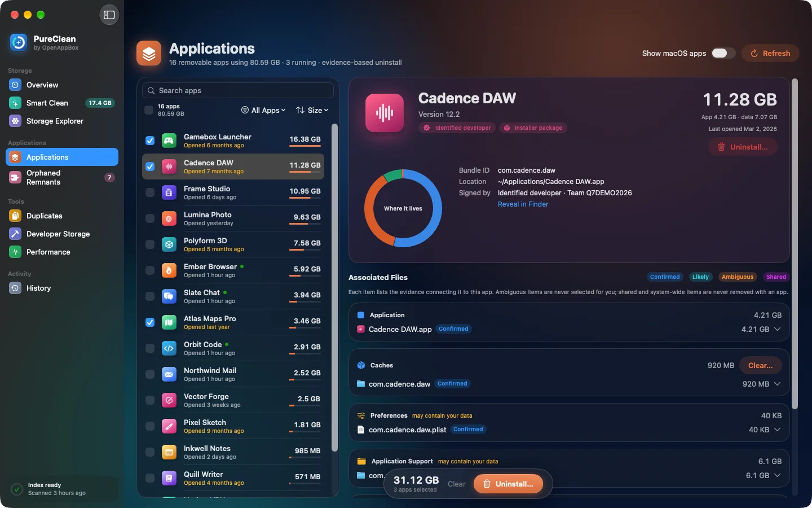Uncheck the Gamebox Launcher checkbox

coord(150,141)
